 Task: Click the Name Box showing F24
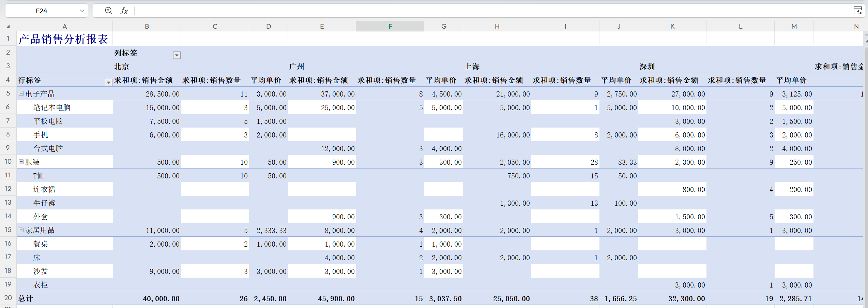coord(41,11)
